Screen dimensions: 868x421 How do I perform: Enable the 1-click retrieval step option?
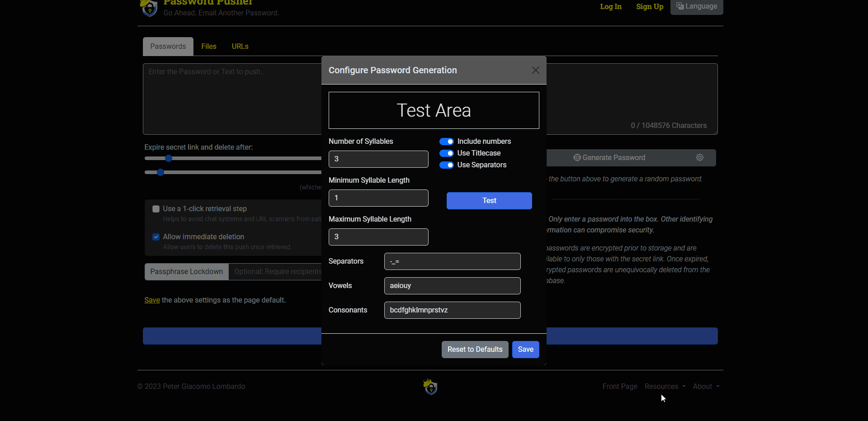coord(156,209)
